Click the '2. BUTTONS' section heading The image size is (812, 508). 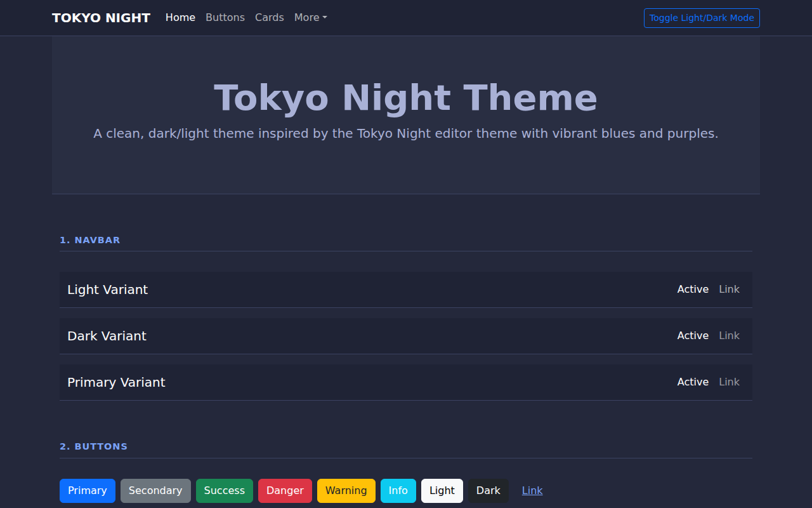pyautogui.click(x=94, y=446)
